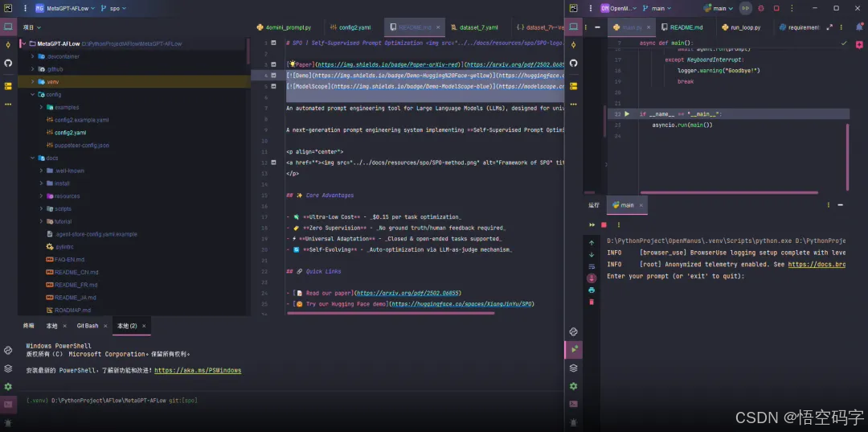Open arxiv paper link on README line 24
868x432 pixels.
(x=408, y=293)
